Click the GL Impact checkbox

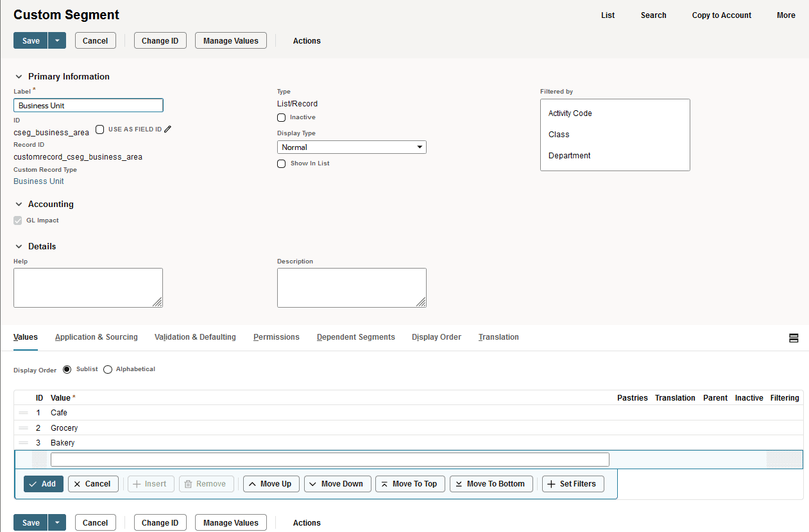18,220
